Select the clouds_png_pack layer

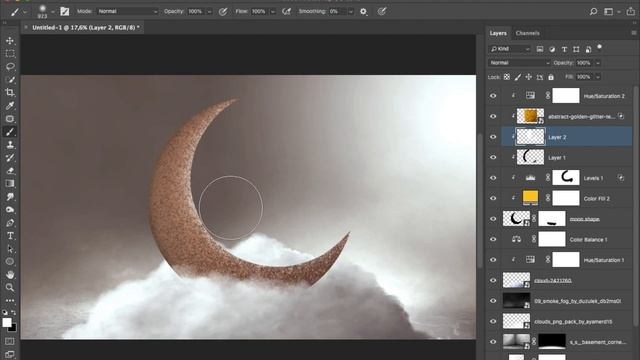point(573,322)
